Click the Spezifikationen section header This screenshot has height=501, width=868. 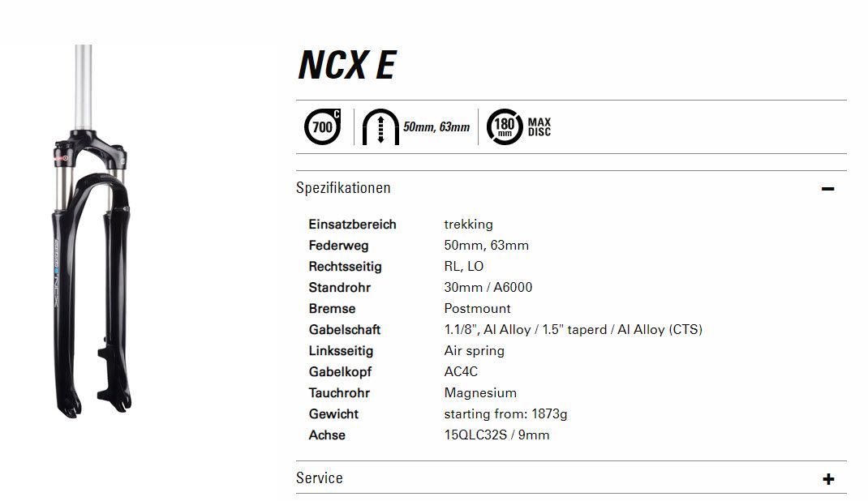point(571,188)
